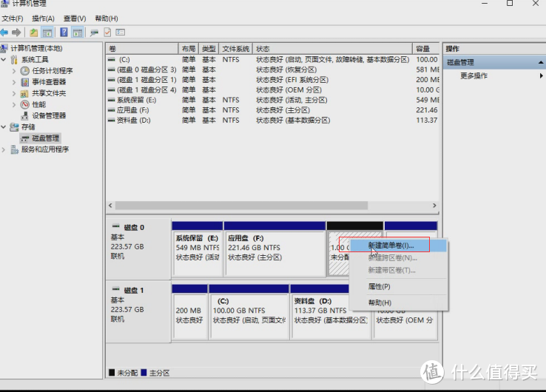This screenshot has width=546, height=392.
Task: Expand the 共享文件夹 tree node
Action: pos(14,93)
